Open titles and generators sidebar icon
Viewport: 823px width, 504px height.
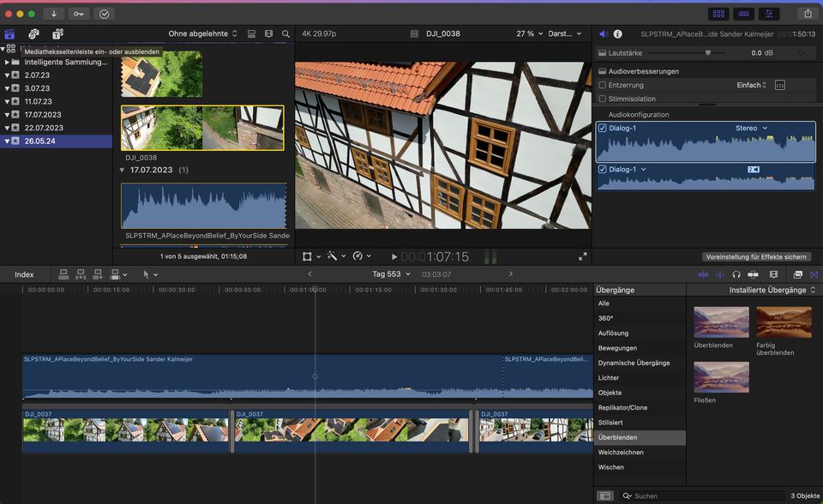pos(57,34)
